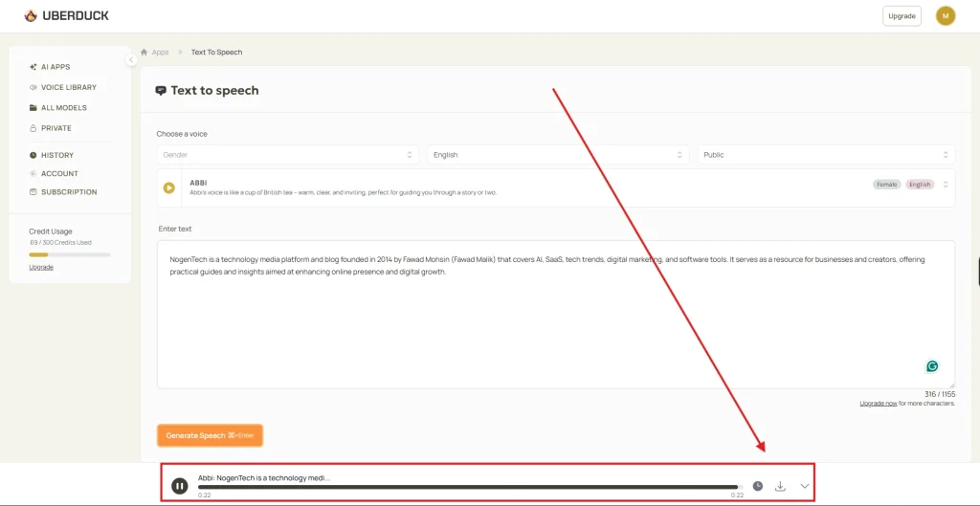View History in the sidebar
The image size is (980, 506).
tap(52, 155)
